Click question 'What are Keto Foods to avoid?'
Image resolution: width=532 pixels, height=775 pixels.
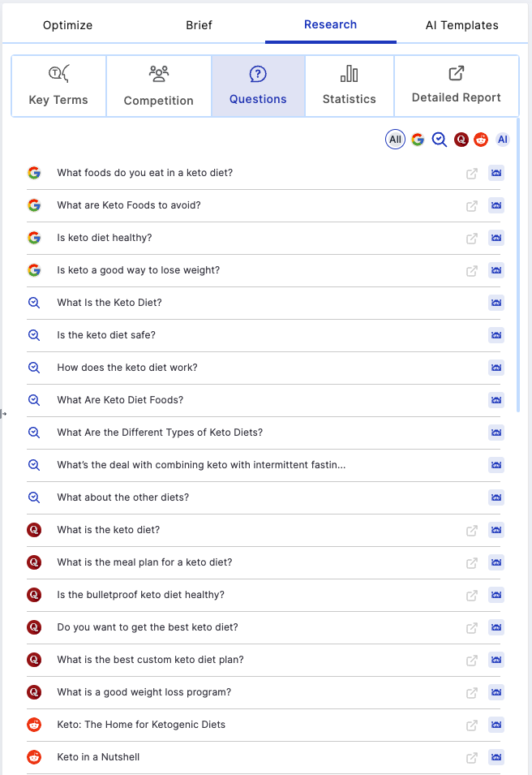pos(129,205)
